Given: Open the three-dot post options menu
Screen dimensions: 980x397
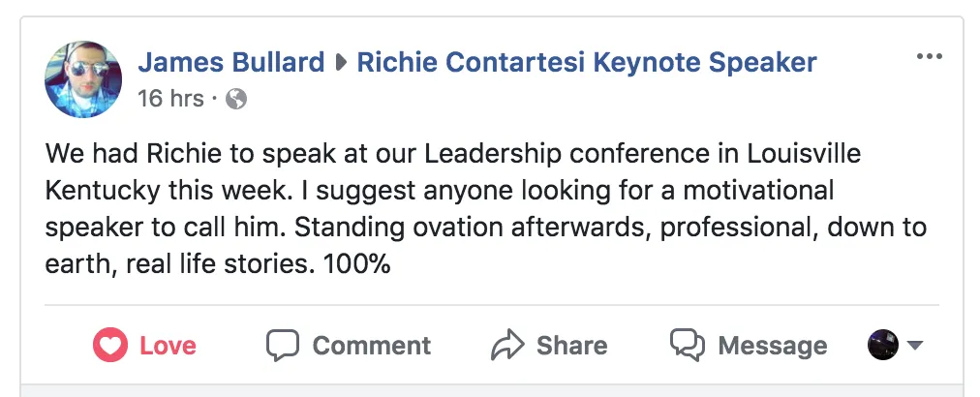Looking at the screenshot, I should [929, 56].
